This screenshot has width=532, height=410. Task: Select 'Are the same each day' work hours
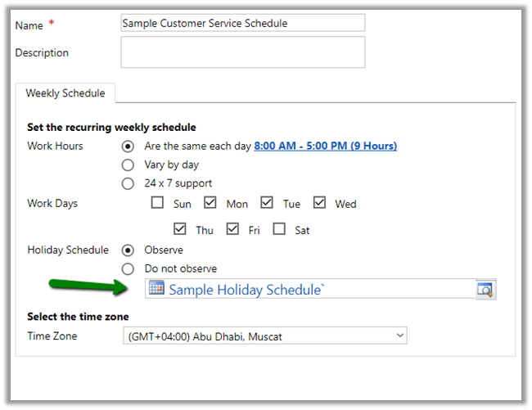click(128, 146)
